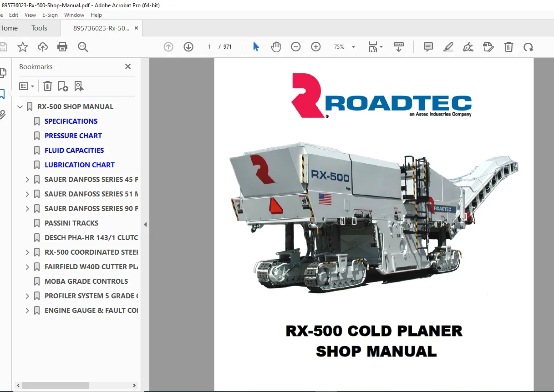Image resolution: width=554 pixels, height=392 pixels.
Task: Click the edit PDF stamp icon
Action: (x=488, y=47)
